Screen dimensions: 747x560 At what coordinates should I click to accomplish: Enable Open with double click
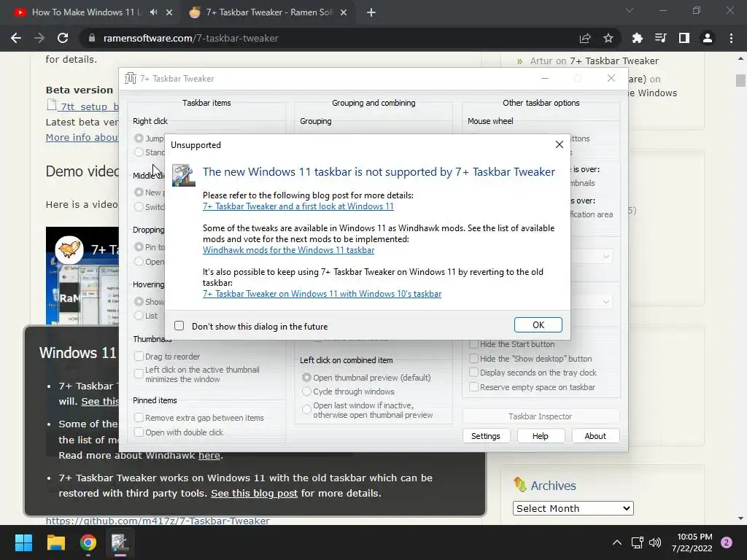[x=139, y=432]
